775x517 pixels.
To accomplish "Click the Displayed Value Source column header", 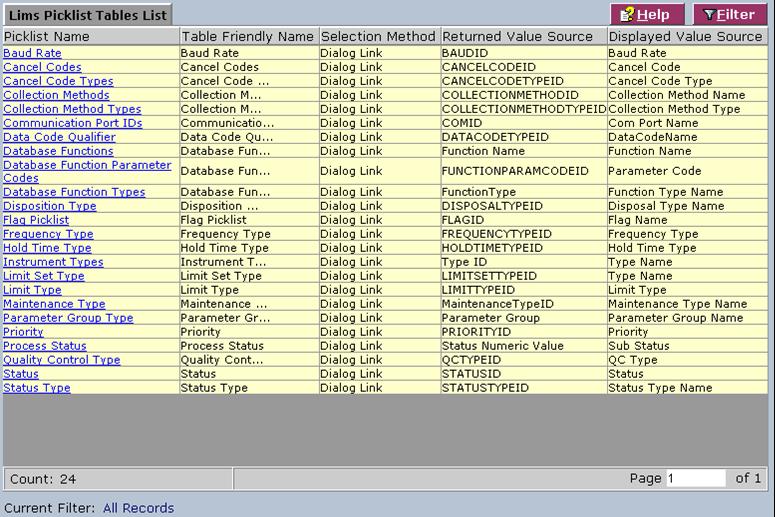I will [x=687, y=37].
